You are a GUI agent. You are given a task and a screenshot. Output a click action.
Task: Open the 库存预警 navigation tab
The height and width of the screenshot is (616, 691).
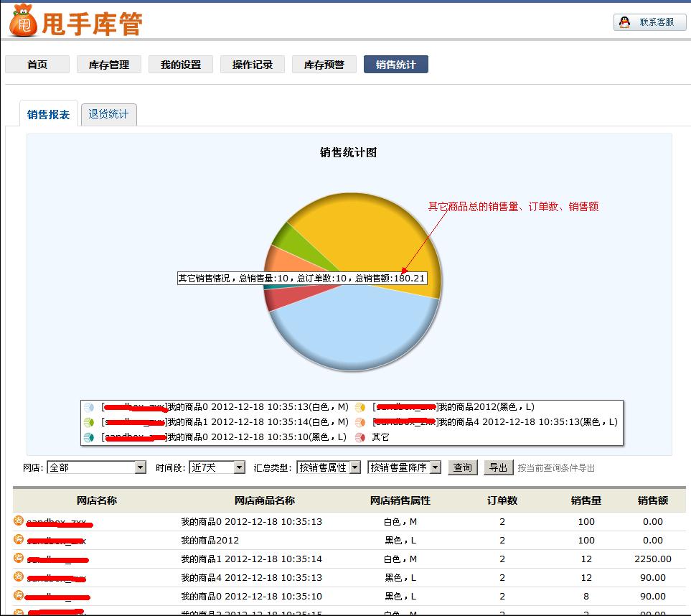[x=324, y=65]
